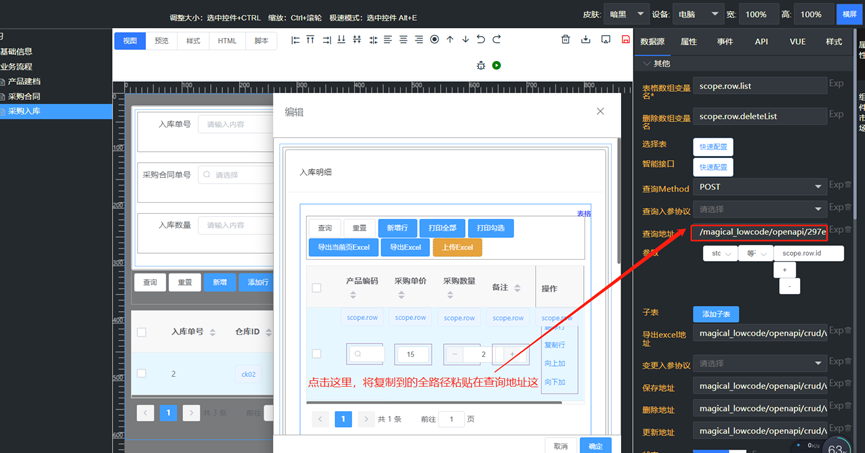Click 快速配置 next to 选择表

pyautogui.click(x=713, y=147)
